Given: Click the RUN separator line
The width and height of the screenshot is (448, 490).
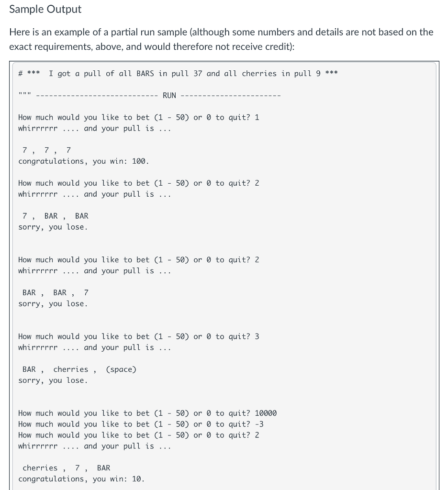Looking at the screenshot, I should click(x=149, y=95).
